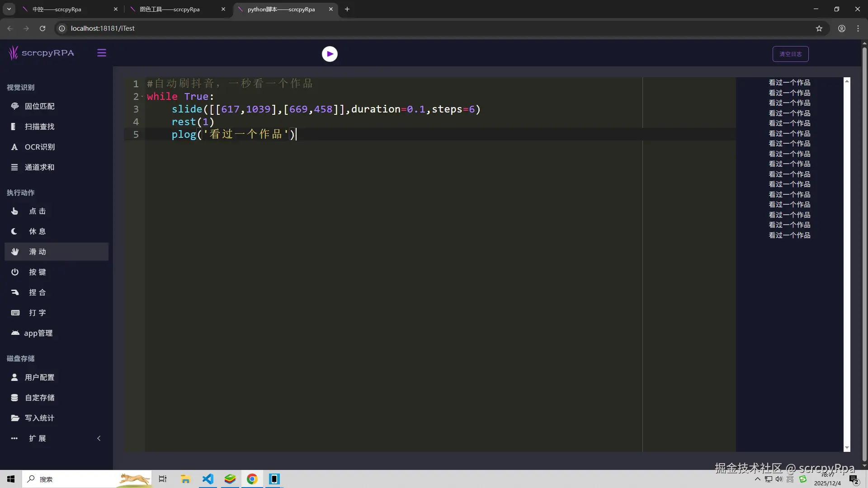Screen dimensions: 868x488
Task: Click the log panel scrollbar down arrow
Action: 847,448
